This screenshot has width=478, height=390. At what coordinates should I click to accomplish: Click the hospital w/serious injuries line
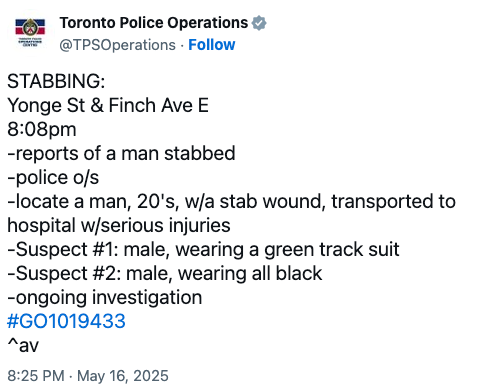click(119, 225)
